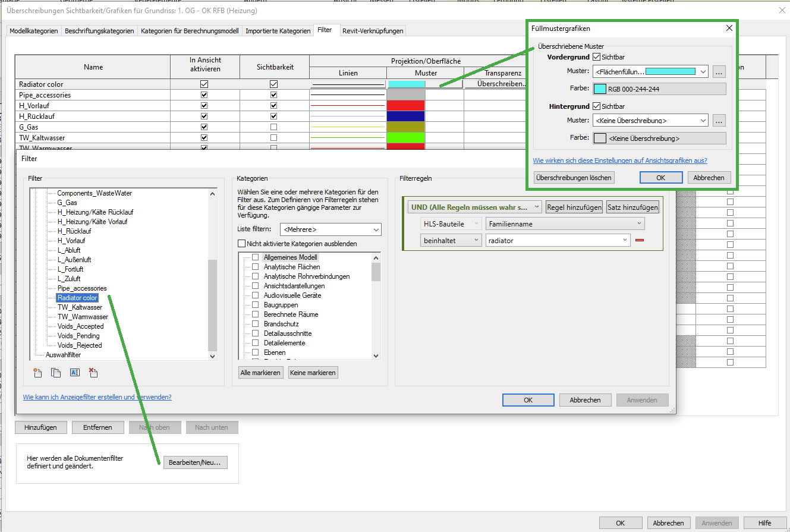790x532 pixels.
Task: Toggle Vordergrund Sichtbar checkbox
Action: tap(596, 57)
